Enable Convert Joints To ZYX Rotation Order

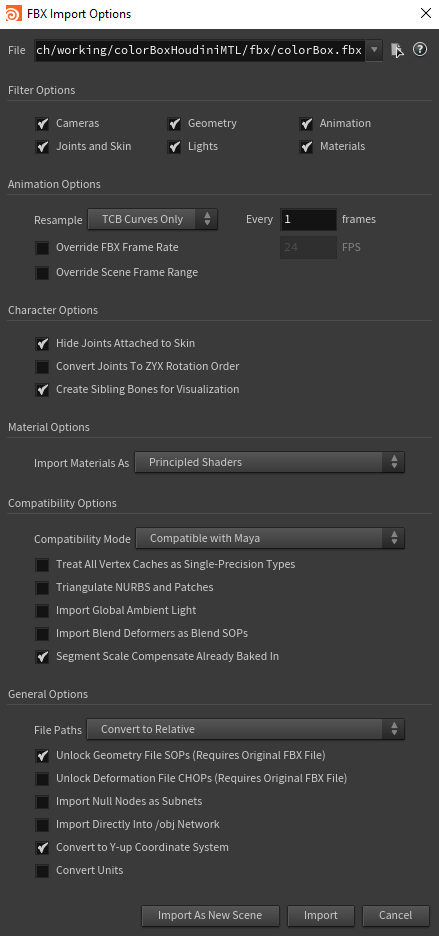[x=42, y=367]
